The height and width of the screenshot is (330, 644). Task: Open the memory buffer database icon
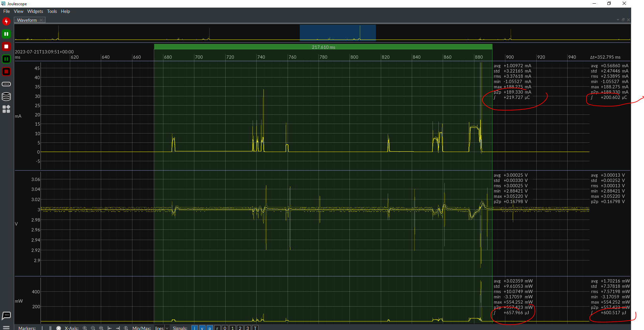pos(6,96)
